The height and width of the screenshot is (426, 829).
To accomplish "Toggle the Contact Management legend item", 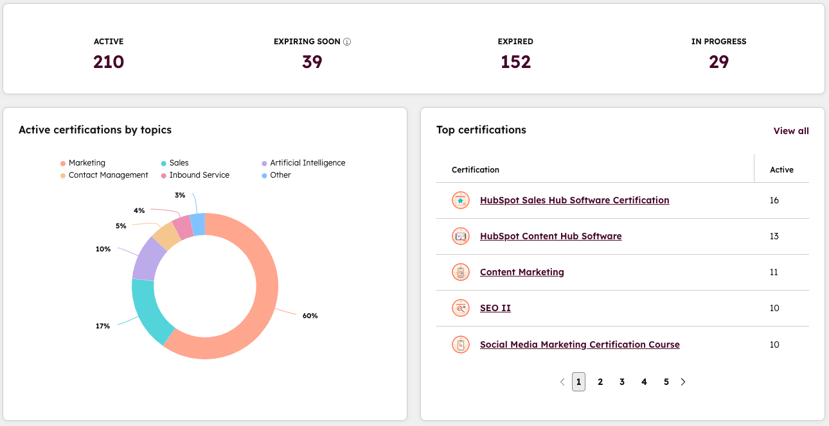I will 105,175.
